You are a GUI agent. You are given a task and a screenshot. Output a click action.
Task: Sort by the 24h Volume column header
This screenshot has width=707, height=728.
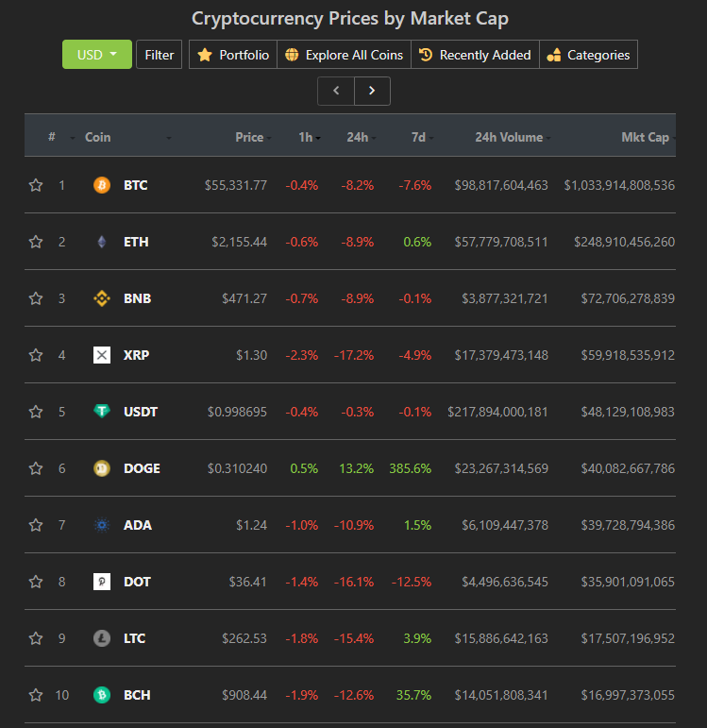(x=509, y=138)
